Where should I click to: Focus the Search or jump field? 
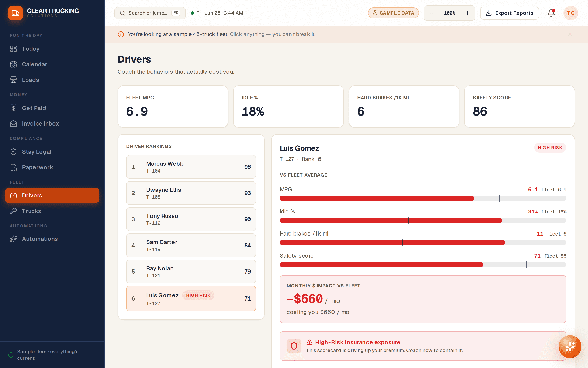point(150,13)
